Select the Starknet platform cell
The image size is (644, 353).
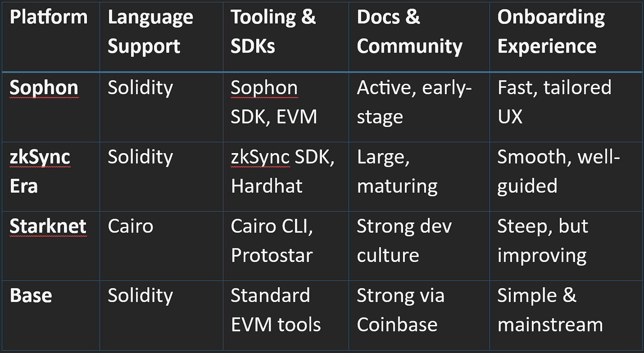coord(51,246)
